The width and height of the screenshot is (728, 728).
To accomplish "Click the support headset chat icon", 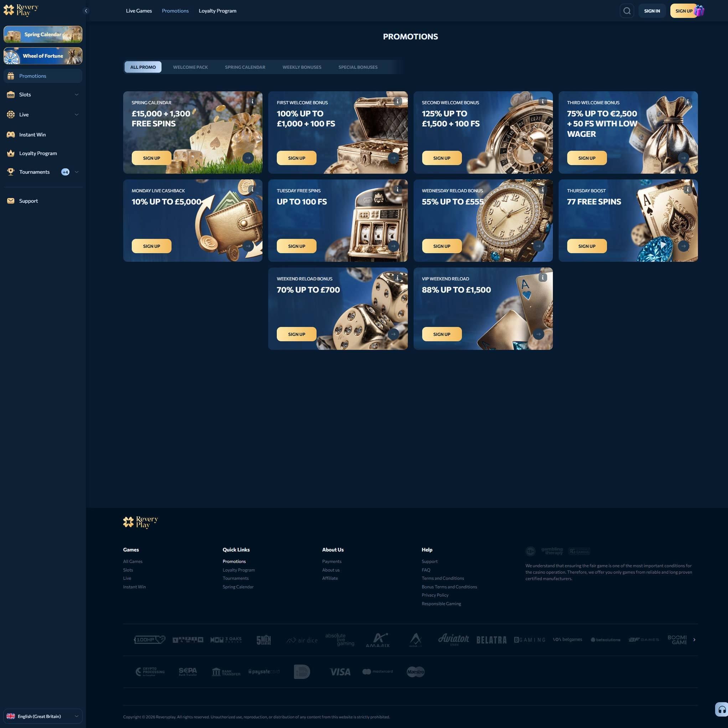I will [x=722, y=710].
